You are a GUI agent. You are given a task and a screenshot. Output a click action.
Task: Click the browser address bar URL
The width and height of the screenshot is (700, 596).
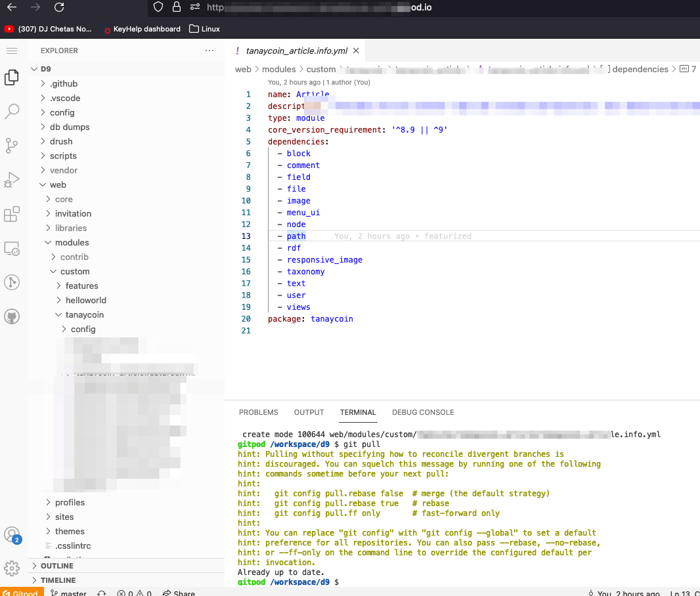click(319, 7)
